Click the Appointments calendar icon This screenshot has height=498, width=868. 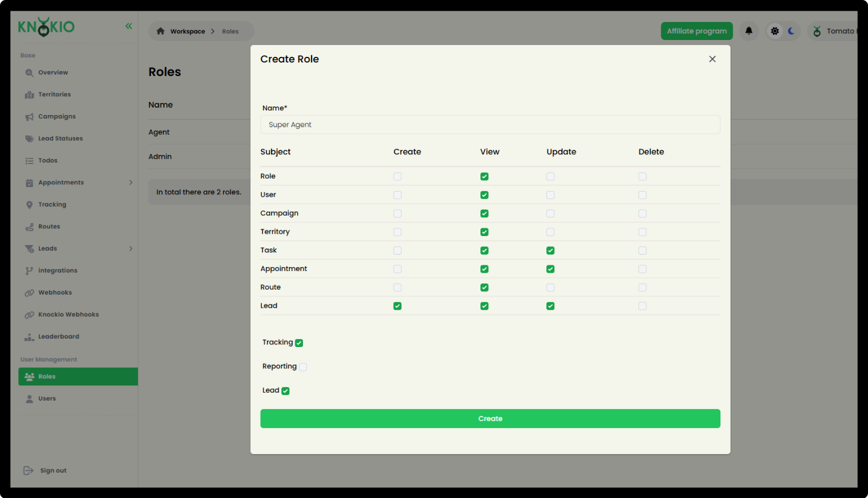29,183
